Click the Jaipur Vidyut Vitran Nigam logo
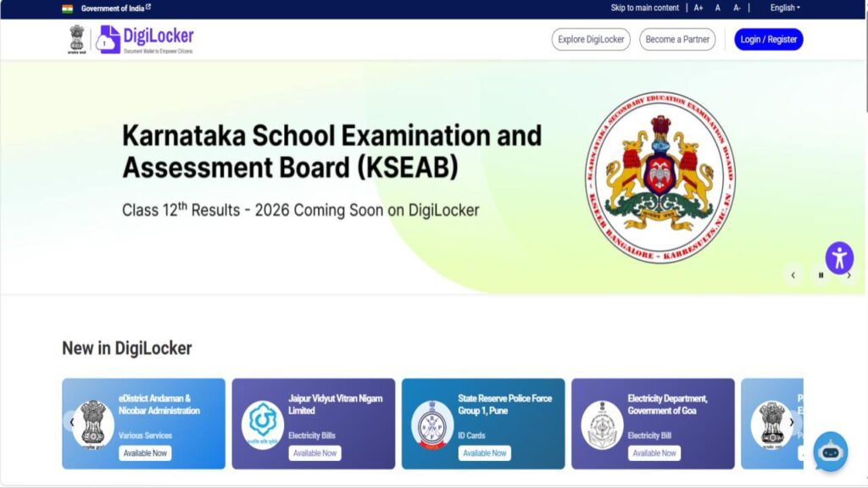 click(x=262, y=424)
